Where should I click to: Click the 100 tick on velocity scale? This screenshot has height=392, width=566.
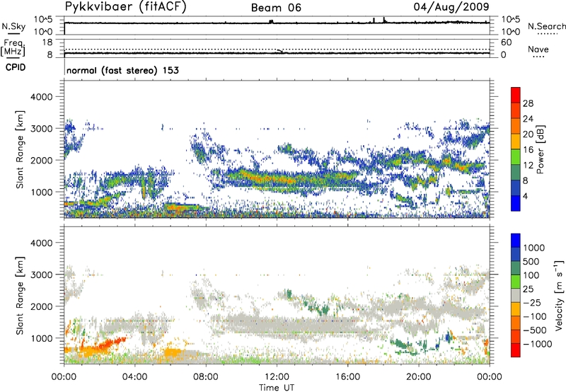pyautogui.click(x=531, y=275)
